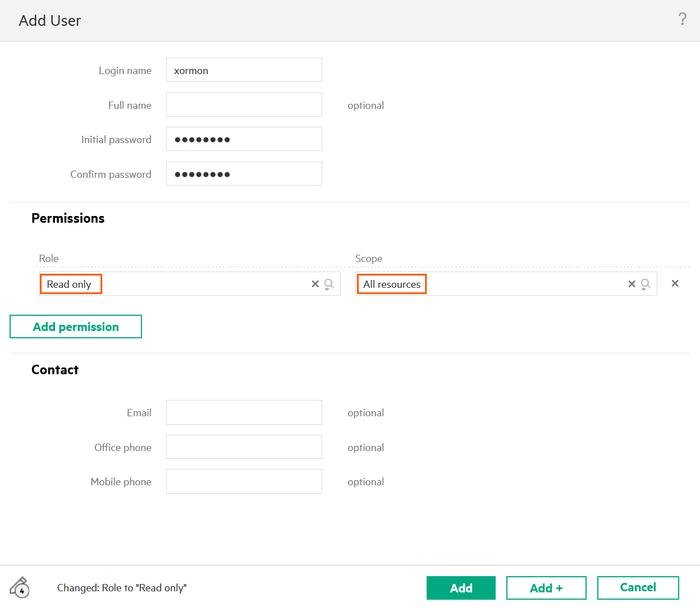Clear the Role field with its X icon
Viewport: 700px width, 607px height.
tap(315, 284)
